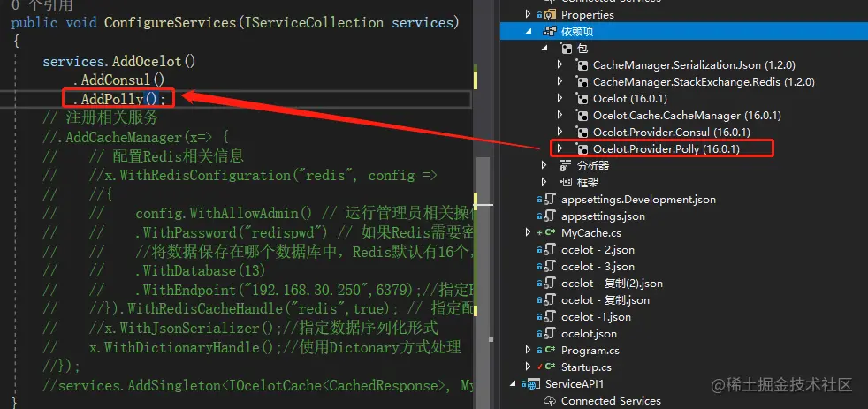Click Ocelot.Provider.Polly package icon
The width and height of the screenshot is (868, 409).
(x=582, y=149)
